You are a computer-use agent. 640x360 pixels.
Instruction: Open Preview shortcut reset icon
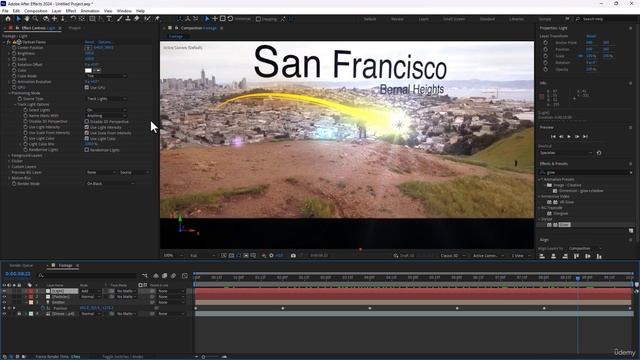599,153
